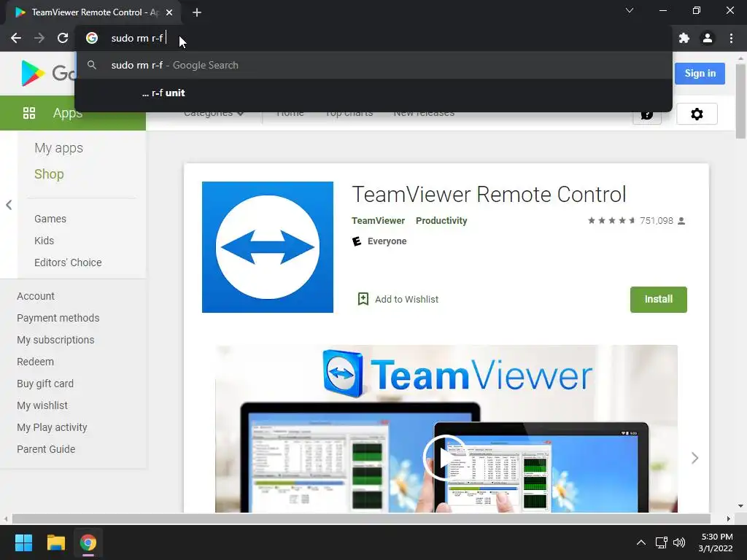Select the 'r-f unit' suggestion
This screenshot has height=560, width=747.
[373, 93]
